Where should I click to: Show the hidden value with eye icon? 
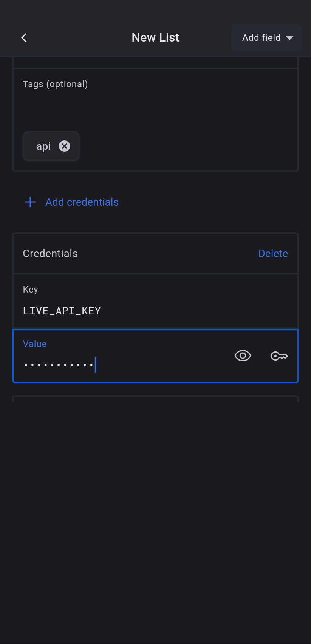click(243, 356)
